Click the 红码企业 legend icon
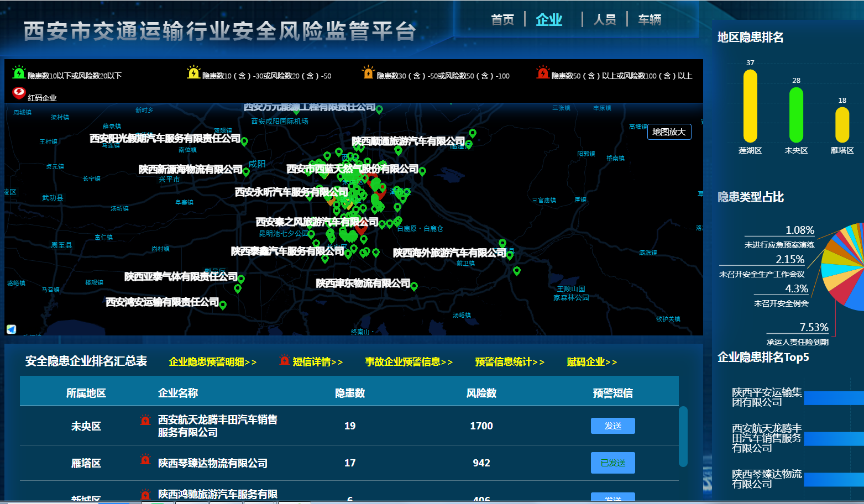The image size is (864, 504). [x=19, y=93]
